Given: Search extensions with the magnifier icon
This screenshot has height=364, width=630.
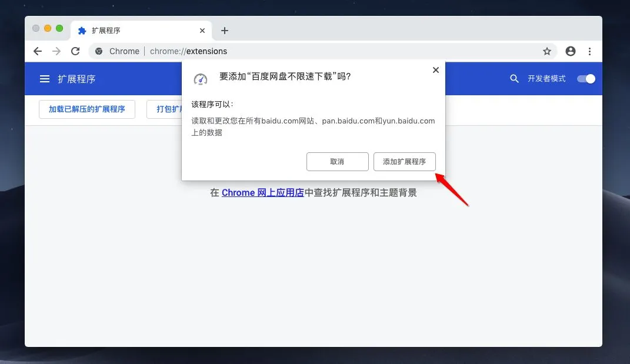Looking at the screenshot, I should point(514,79).
